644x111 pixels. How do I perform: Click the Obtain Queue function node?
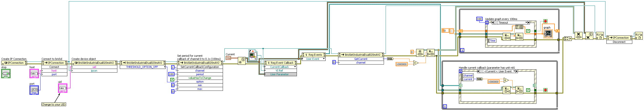point(420,53)
